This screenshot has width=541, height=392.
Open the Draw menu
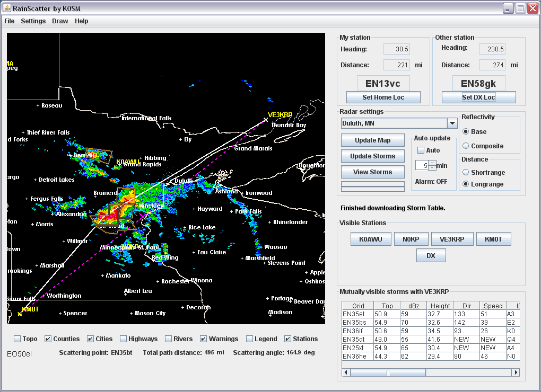[60, 21]
